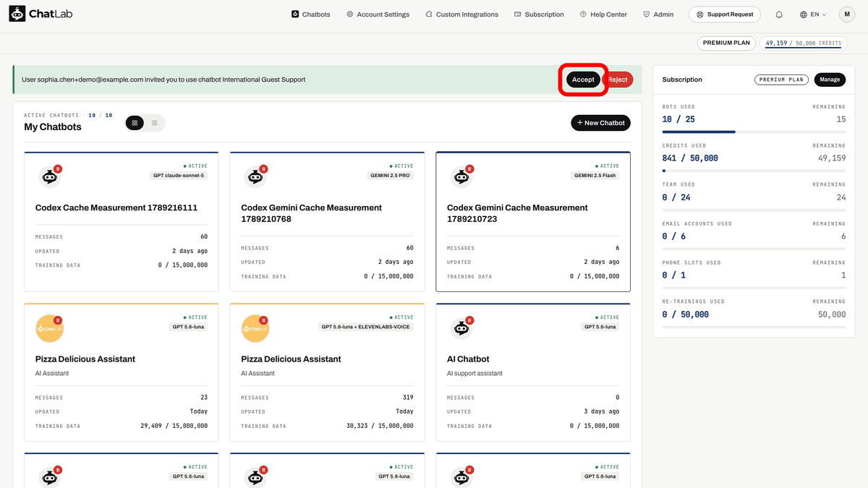Click red trash badge on Codex Gemini card 1789210723

pos(469,168)
